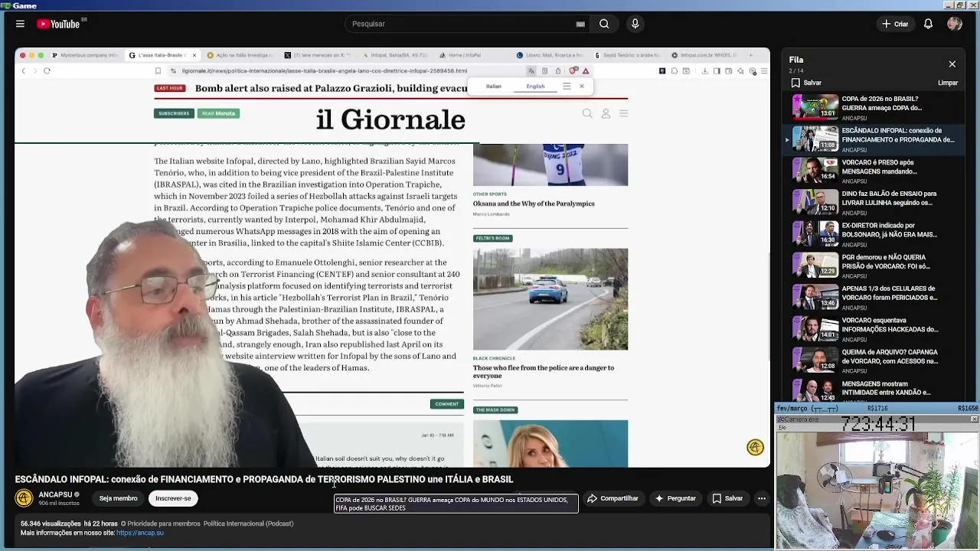Open on-screen keyboard icon in search
The height and width of the screenshot is (551, 980).
(x=580, y=24)
